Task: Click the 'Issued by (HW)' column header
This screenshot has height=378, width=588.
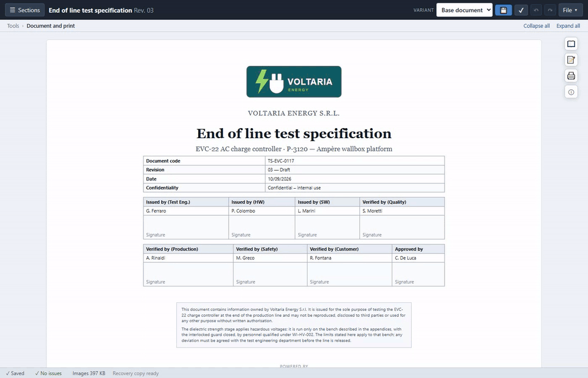Action: 262,202
